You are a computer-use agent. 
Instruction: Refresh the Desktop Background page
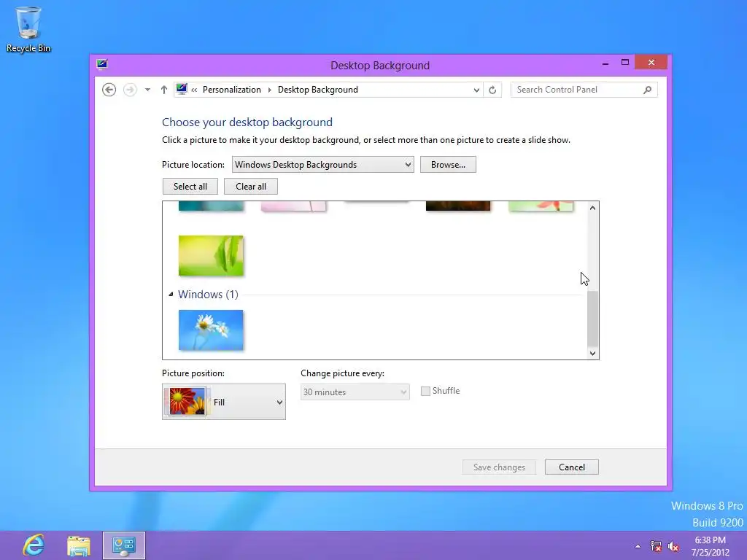492,90
